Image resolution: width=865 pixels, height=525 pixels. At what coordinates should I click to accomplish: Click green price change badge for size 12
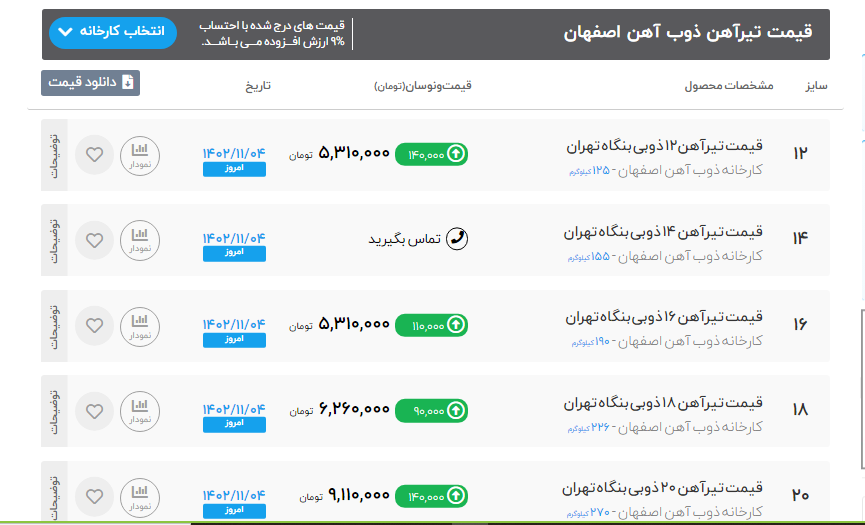pos(431,154)
